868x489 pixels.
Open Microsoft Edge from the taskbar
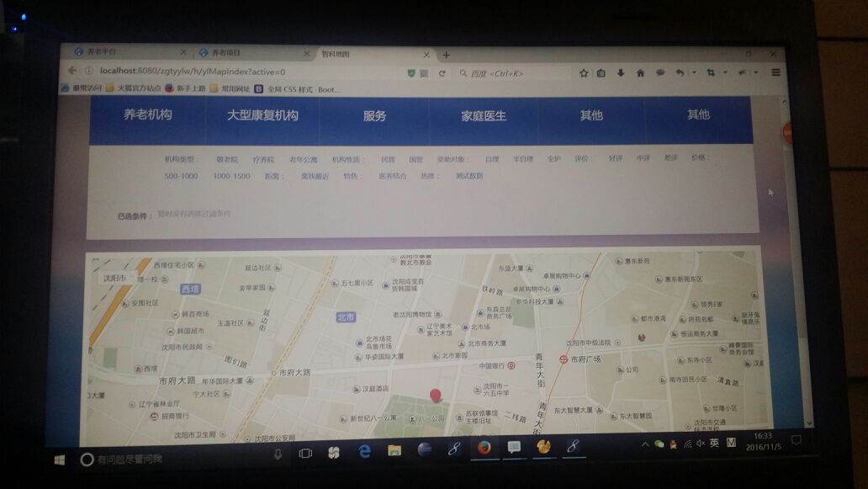[x=365, y=451]
